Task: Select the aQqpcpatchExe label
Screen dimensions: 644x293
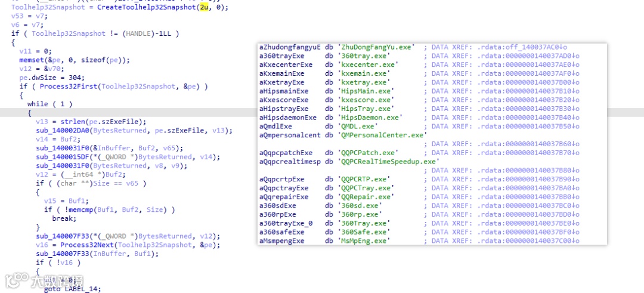Action: (286, 153)
